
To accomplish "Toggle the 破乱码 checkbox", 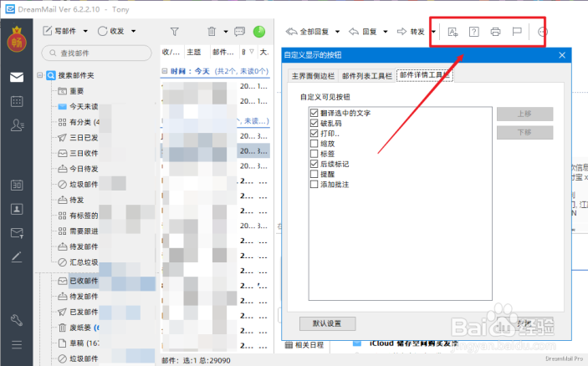I will [314, 123].
